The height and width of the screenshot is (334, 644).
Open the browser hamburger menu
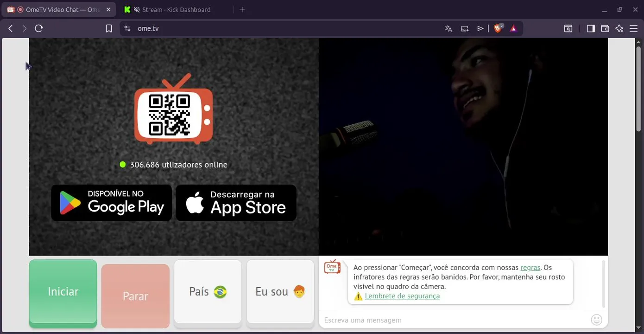tap(634, 28)
